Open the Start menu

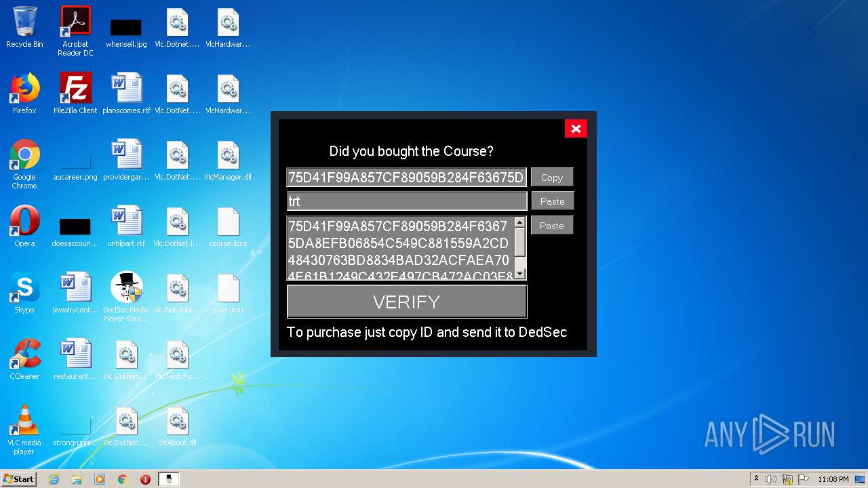19,479
